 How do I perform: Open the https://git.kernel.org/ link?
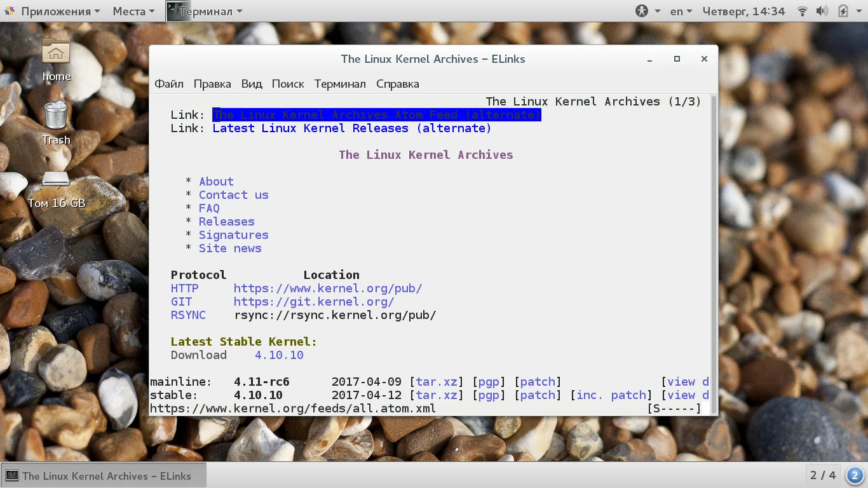(x=314, y=302)
